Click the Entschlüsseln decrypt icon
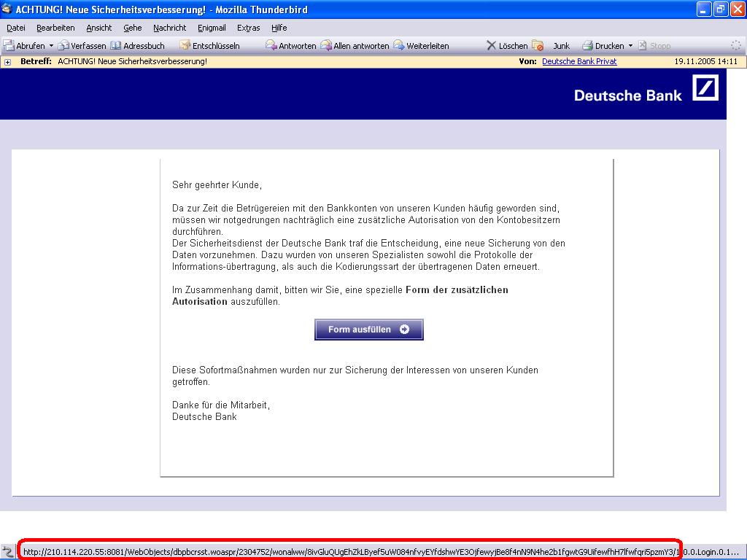 185,46
